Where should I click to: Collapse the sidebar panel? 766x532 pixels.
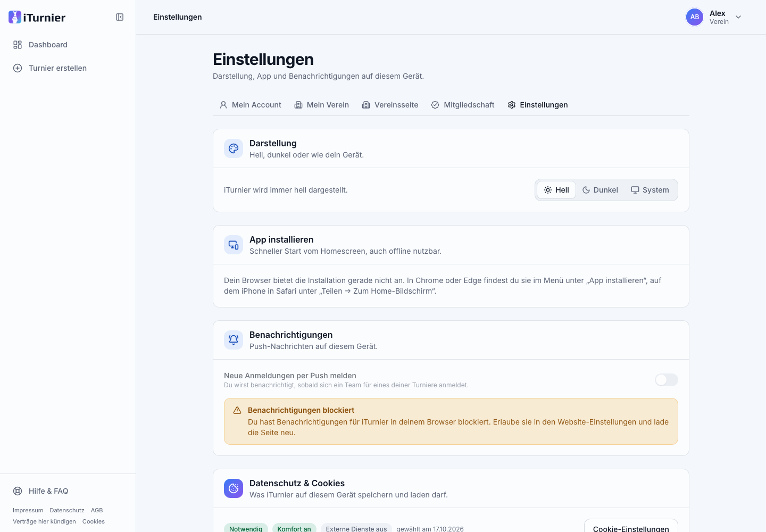point(120,17)
